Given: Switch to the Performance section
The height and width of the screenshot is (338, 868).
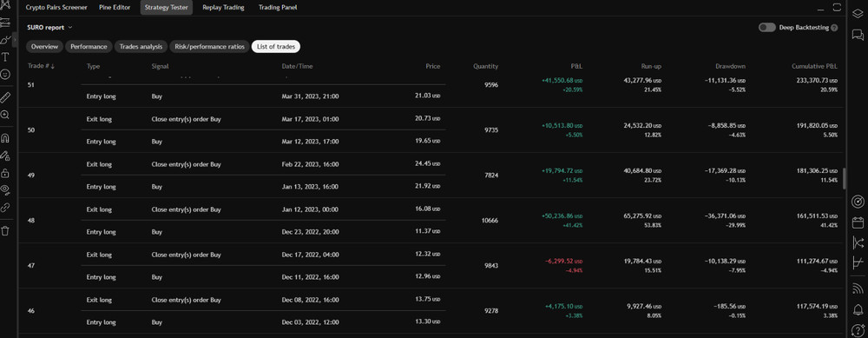Looking at the screenshot, I should 89,47.
